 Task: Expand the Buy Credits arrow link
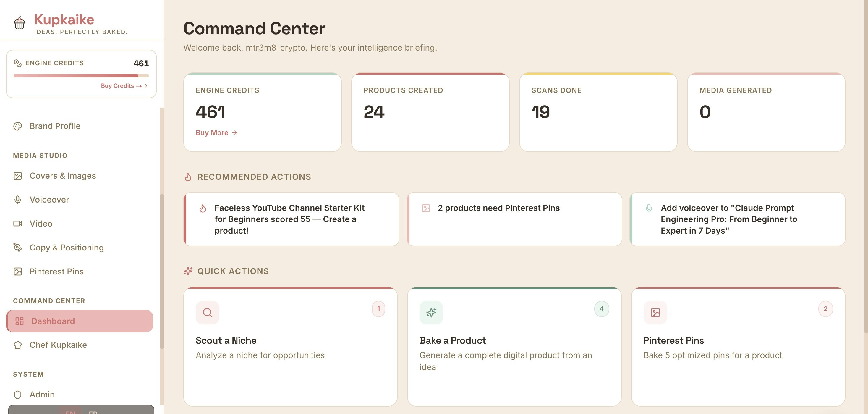146,86
